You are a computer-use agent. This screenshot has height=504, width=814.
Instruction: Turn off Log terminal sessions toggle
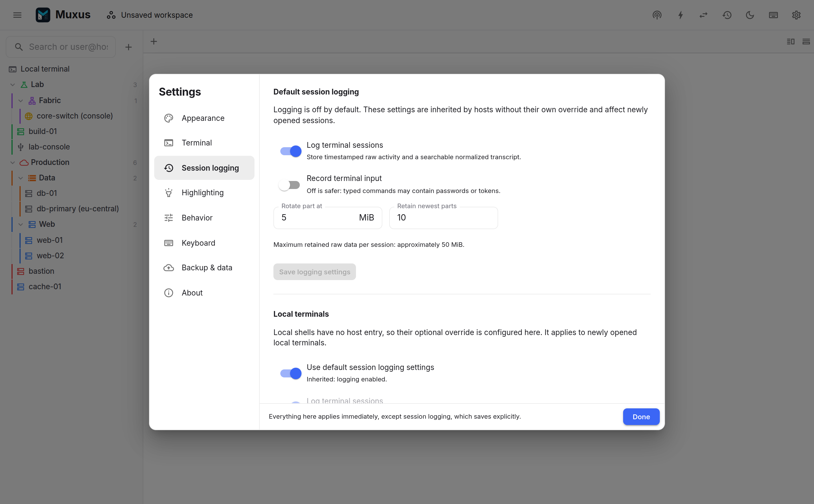pos(291,151)
